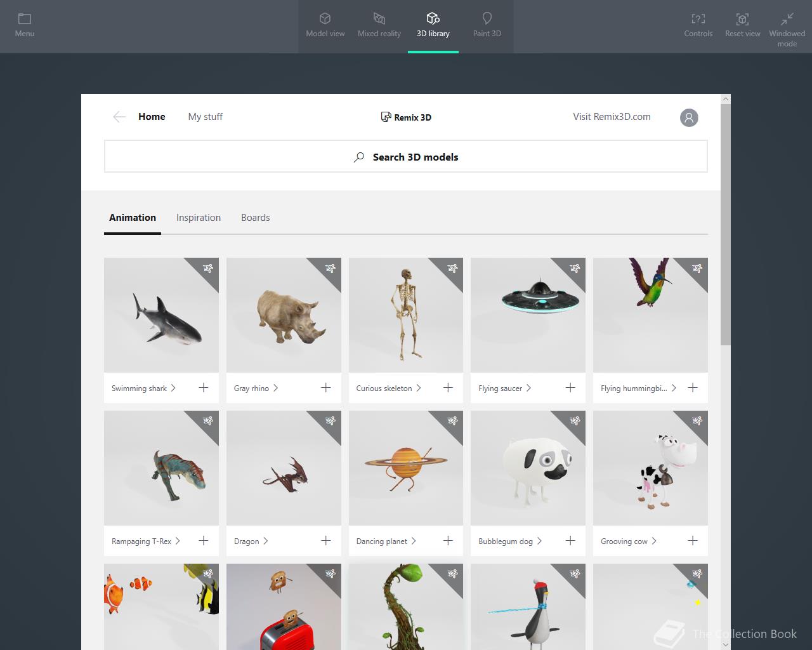Add Flying saucer with plus icon
The height and width of the screenshot is (650, 812).
point(570,388)
